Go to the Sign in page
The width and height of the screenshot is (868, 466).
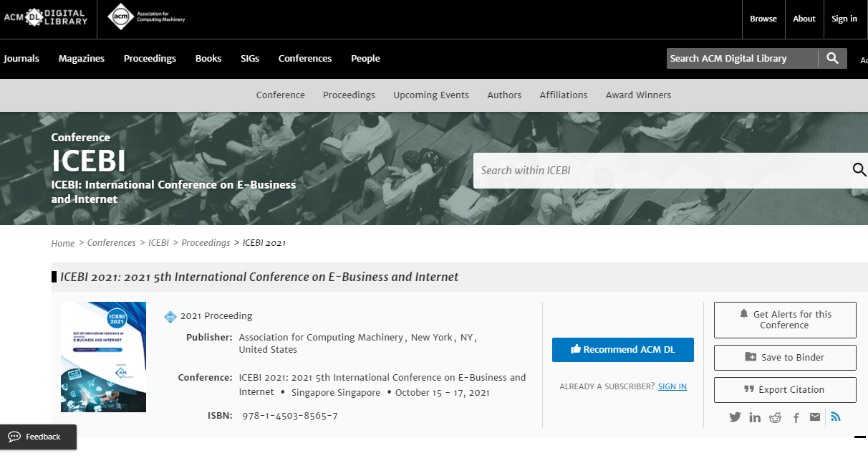coord(844,19)
